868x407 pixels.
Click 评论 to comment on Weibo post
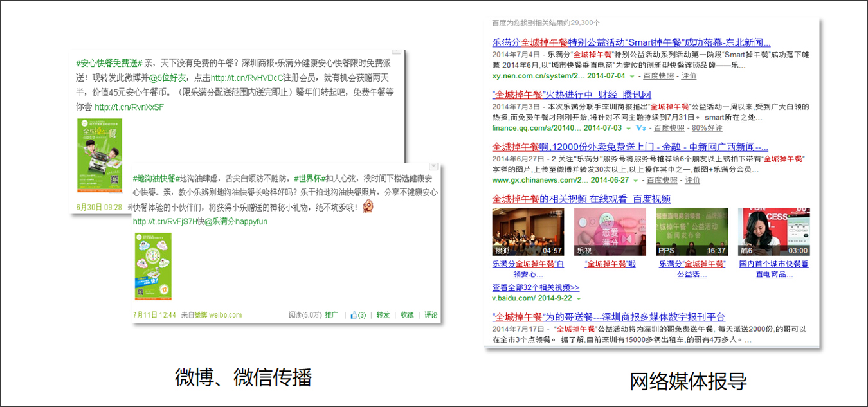(x=431, y=315)
